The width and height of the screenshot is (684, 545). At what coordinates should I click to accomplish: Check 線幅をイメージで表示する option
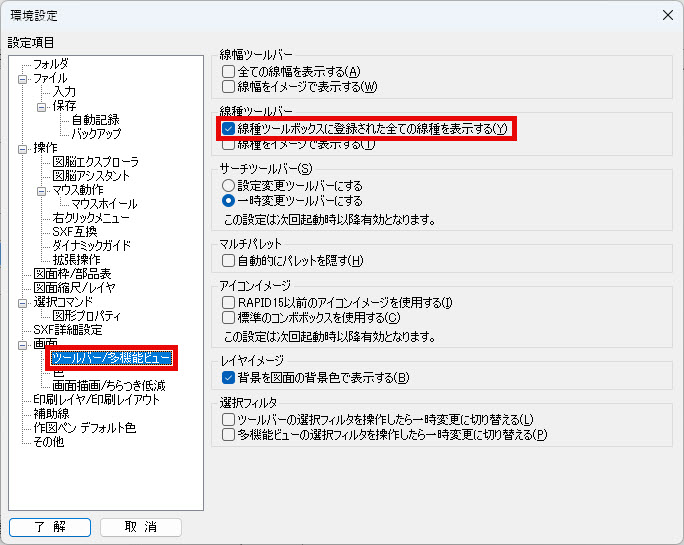[x=228, y=86]
